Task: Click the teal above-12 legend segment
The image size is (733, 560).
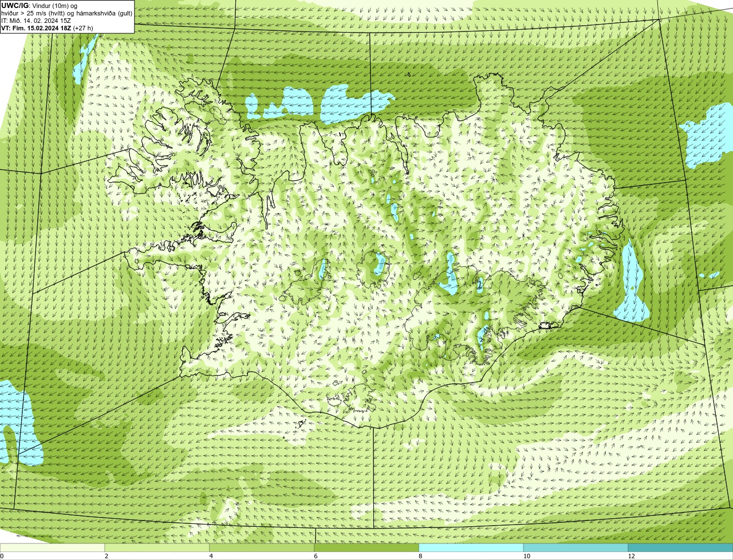Action: 680,547
